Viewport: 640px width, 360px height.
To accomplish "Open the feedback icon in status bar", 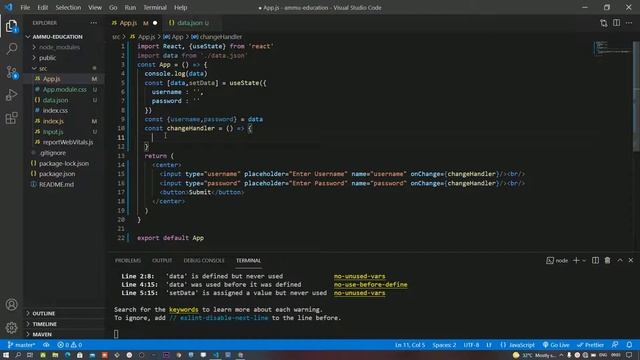I will pos(615,345).
